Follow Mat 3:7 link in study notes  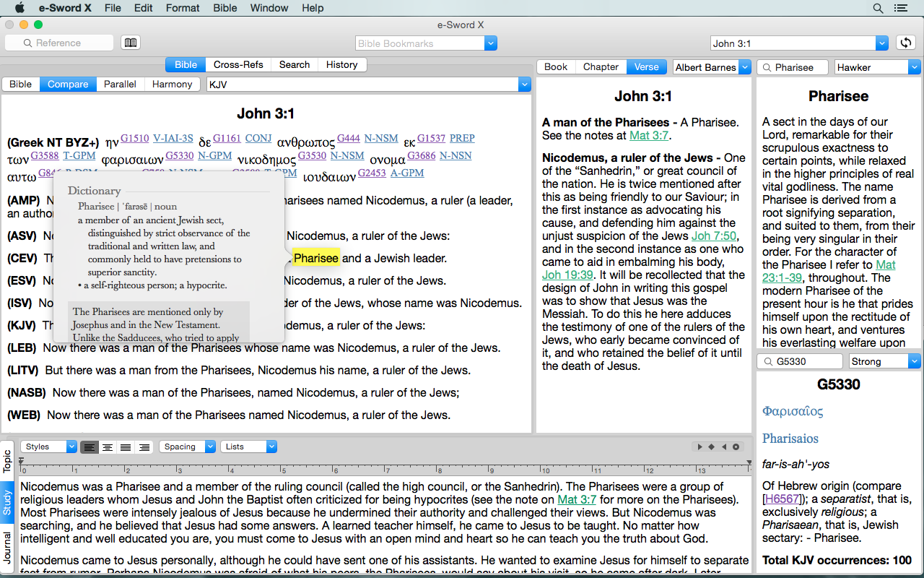point(577,500)
